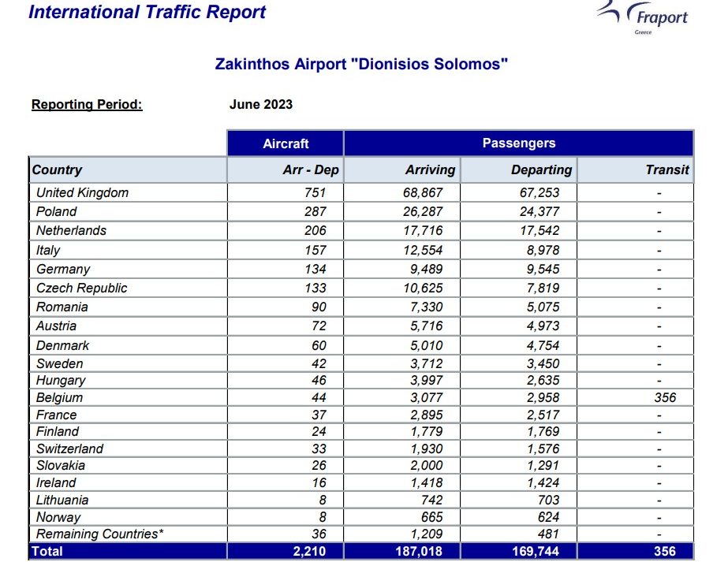Image resolution: width=728 pixels, height=562 pixels.
Task: Click Belgium transit value 356
Action: (x=666, y=398)
